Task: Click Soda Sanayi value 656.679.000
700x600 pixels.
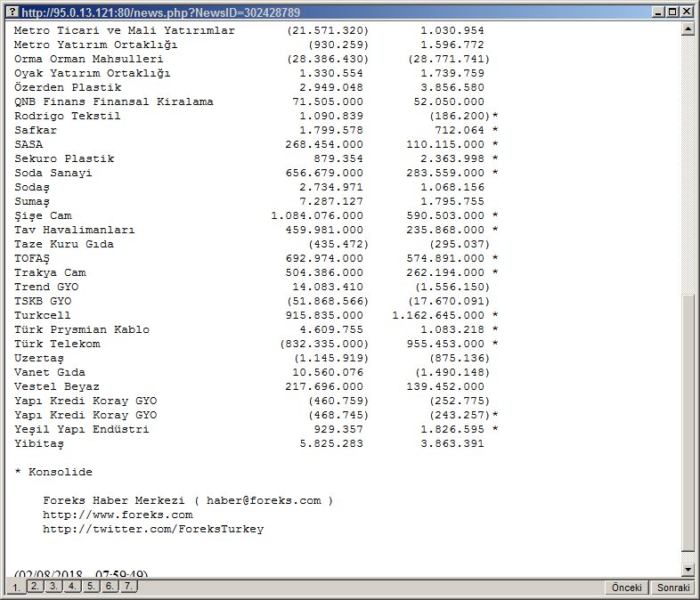Action: (324, 173)
